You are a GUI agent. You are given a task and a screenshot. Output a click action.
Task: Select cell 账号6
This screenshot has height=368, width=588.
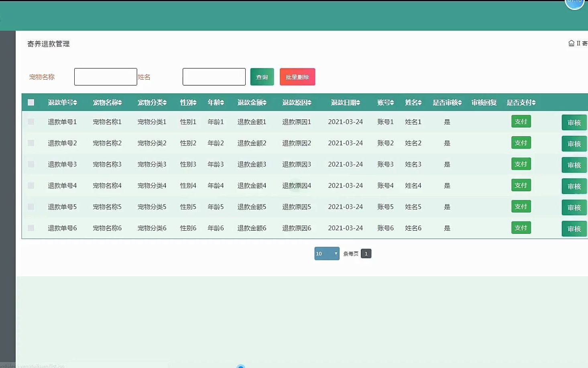385,228
